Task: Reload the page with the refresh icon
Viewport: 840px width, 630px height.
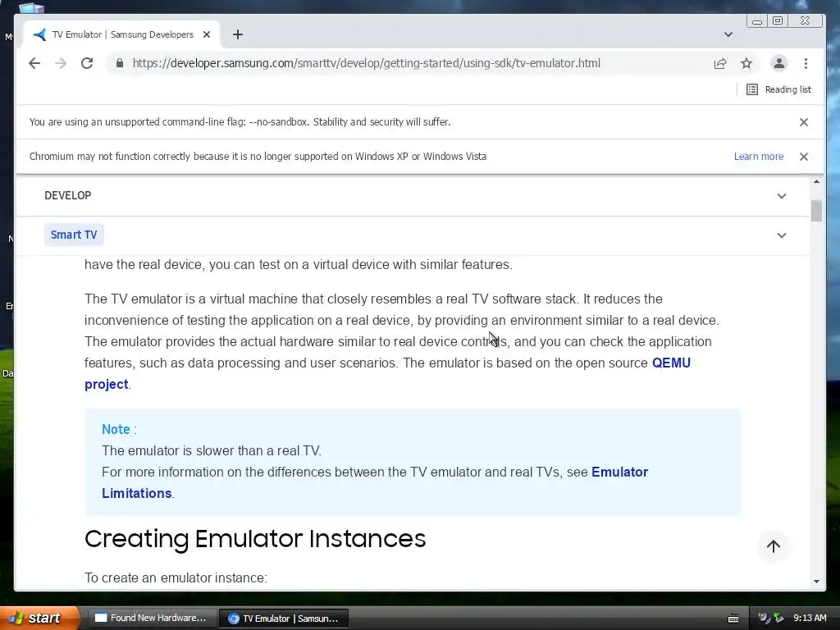Action: (87, 63)
